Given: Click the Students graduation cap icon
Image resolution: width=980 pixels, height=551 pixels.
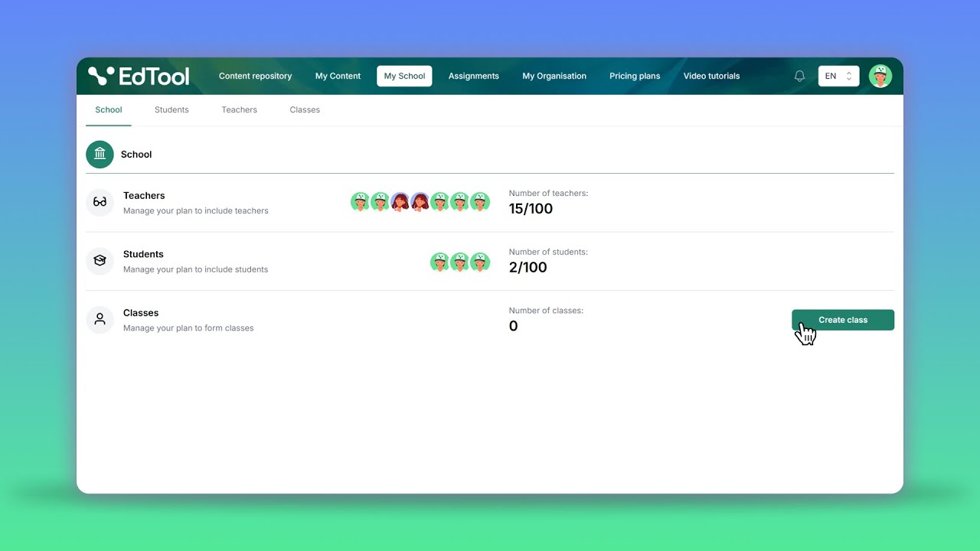Looking at the screenshot, I should coord(100,261).
